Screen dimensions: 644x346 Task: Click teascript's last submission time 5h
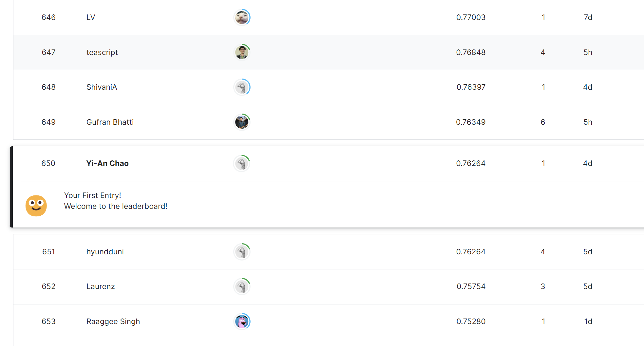588,52
